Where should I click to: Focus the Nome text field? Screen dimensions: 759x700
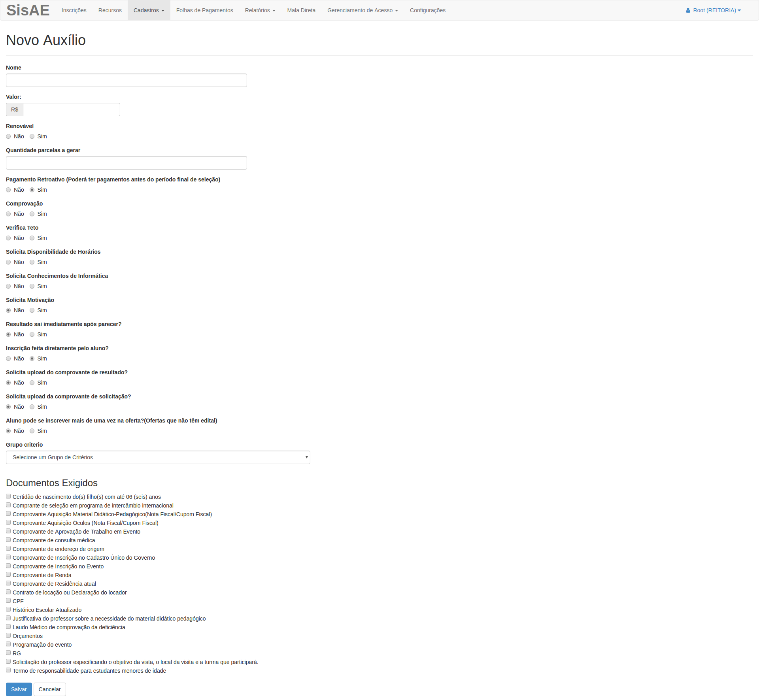126,80
